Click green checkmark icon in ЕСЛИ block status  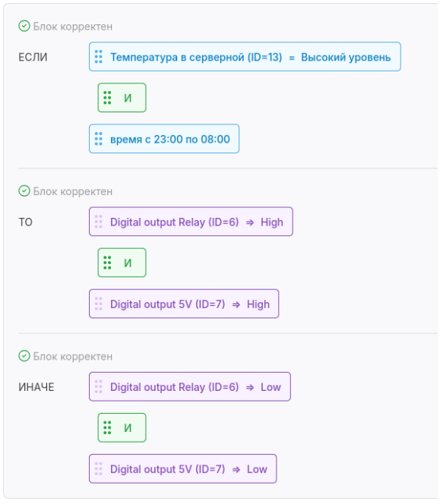[24, 26]
